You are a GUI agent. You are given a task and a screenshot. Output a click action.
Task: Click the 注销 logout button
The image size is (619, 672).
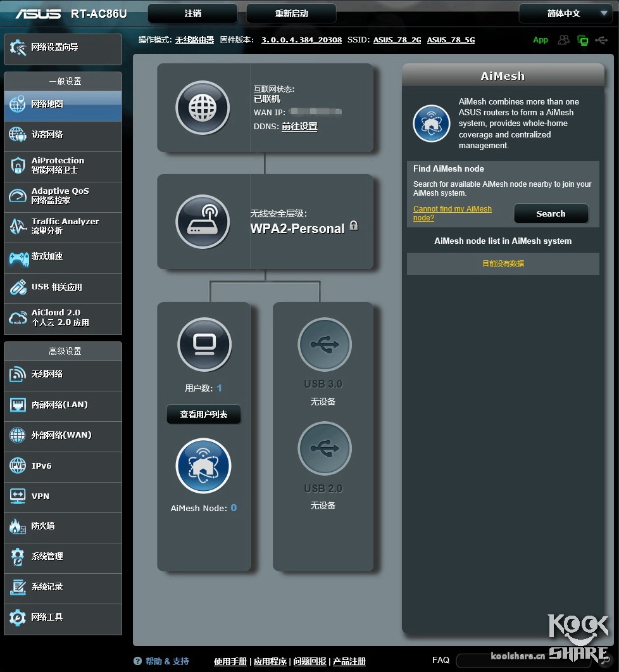193,14
